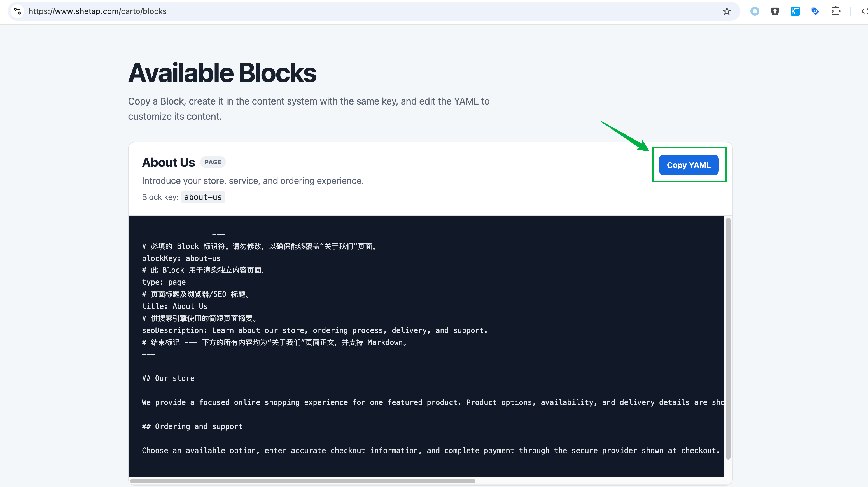The width and height of the screenshot is (868, 487).
Task: Click the 'blockKey: about-us' line
Action: tap(181, 258)
